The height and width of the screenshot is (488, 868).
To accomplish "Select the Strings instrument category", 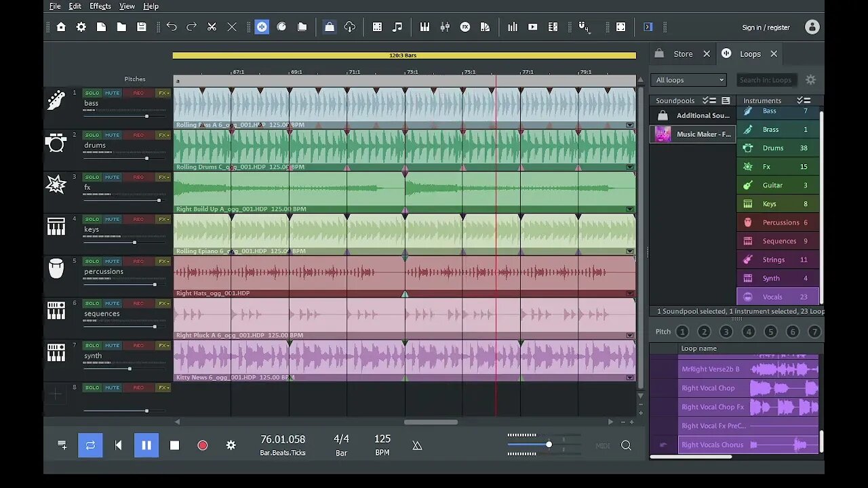I will tap(778, 260).
